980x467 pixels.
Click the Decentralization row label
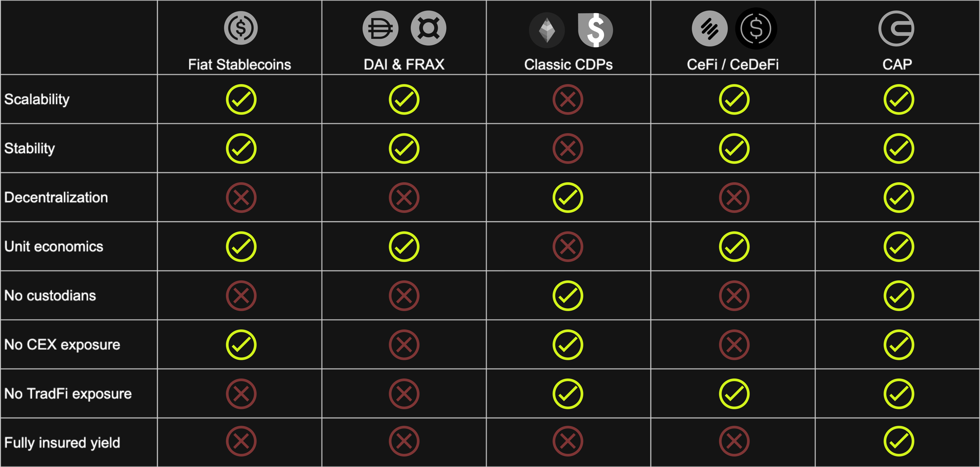pos(56,198)
